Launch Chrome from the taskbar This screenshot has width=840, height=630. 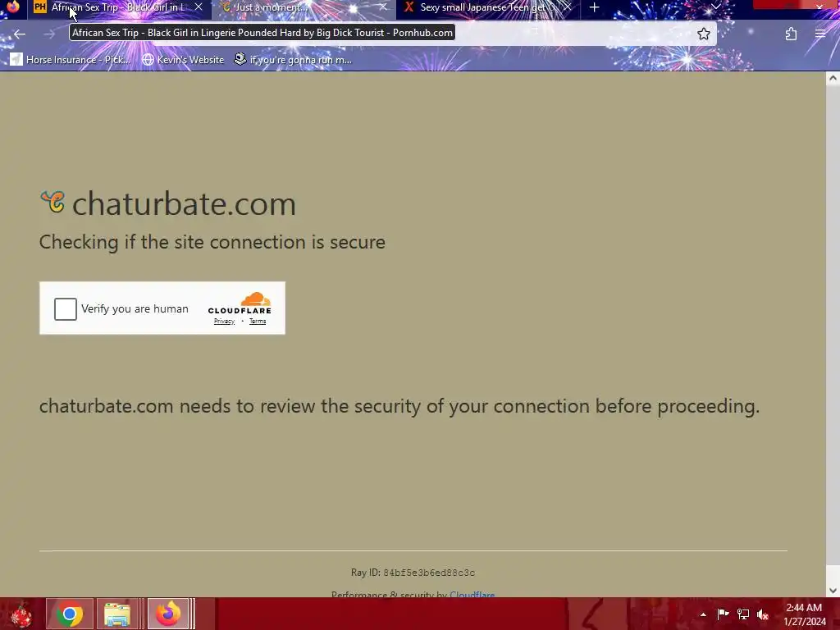[70, 614]
